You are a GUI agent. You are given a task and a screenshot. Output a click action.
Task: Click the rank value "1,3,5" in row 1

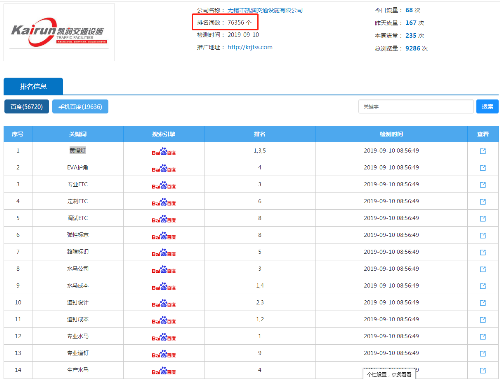click(x=260, y=151)
